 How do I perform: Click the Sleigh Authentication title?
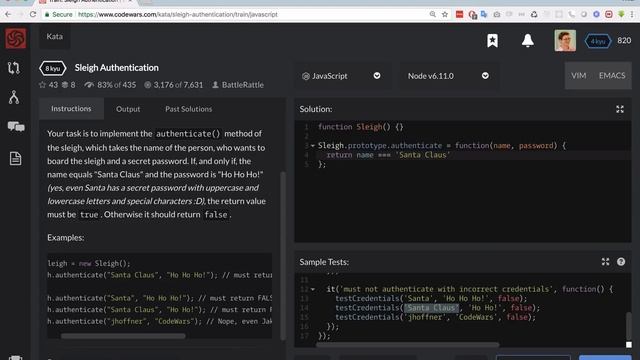click(116, 68)
